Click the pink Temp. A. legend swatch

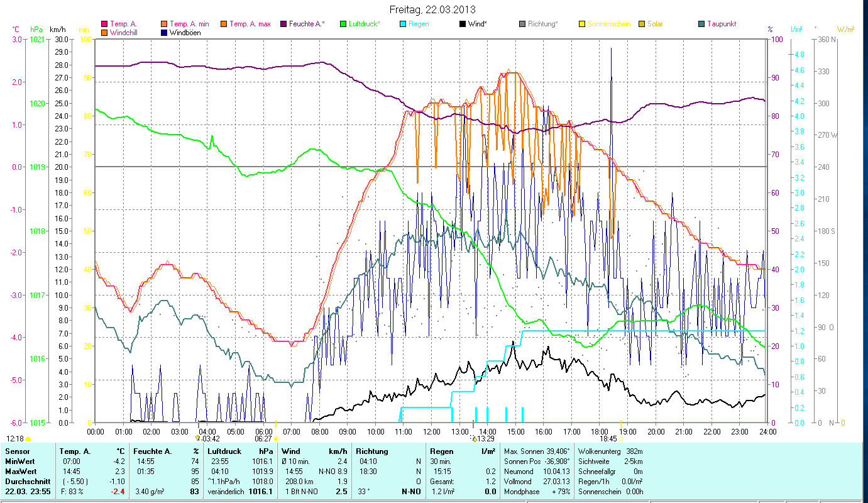[104, 25]
